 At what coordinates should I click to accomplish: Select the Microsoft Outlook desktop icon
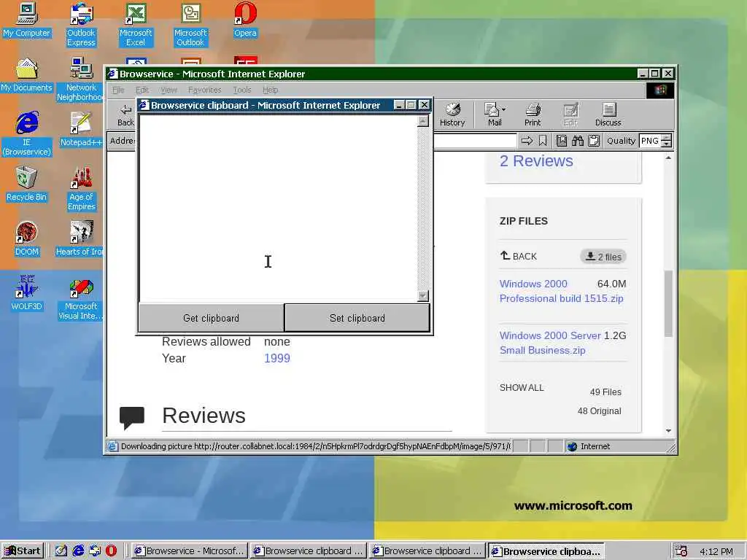tap(190, 24)
